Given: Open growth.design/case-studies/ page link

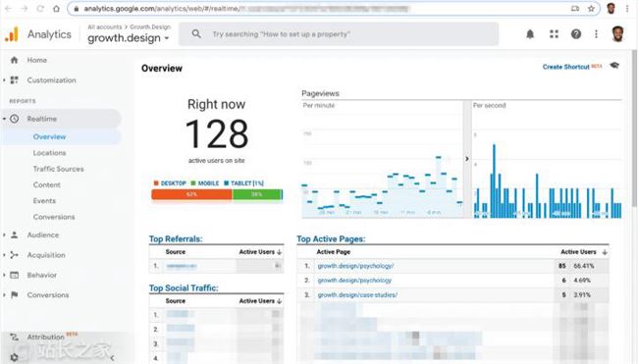Looking at the screenshot, I should [357, 295].
